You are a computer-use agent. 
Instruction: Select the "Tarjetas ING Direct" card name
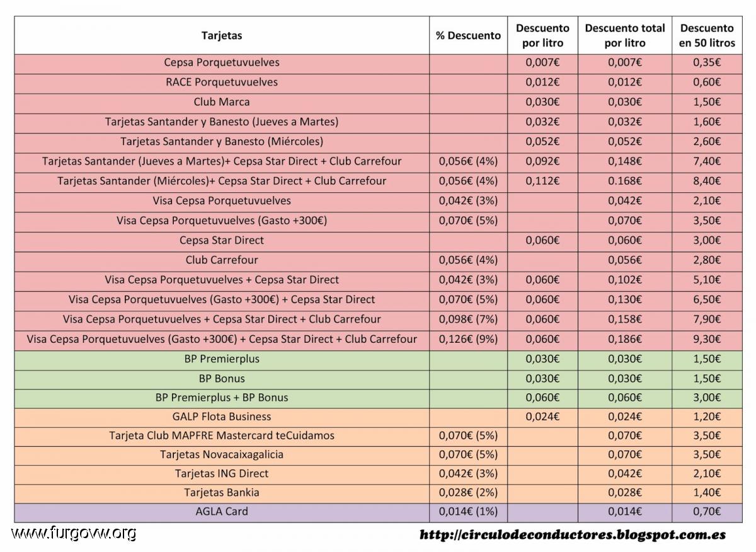(222, 473)
